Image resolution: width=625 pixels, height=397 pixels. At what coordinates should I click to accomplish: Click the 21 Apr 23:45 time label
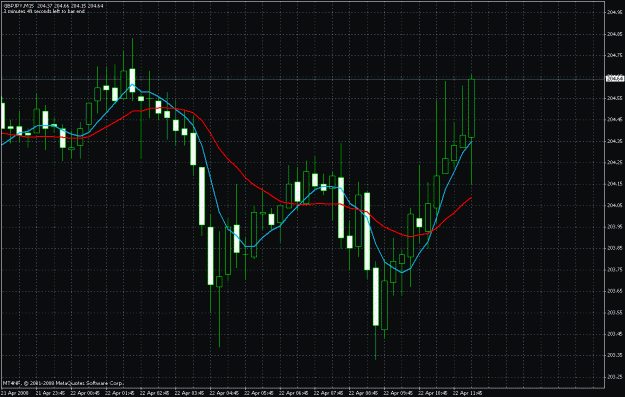50,393
